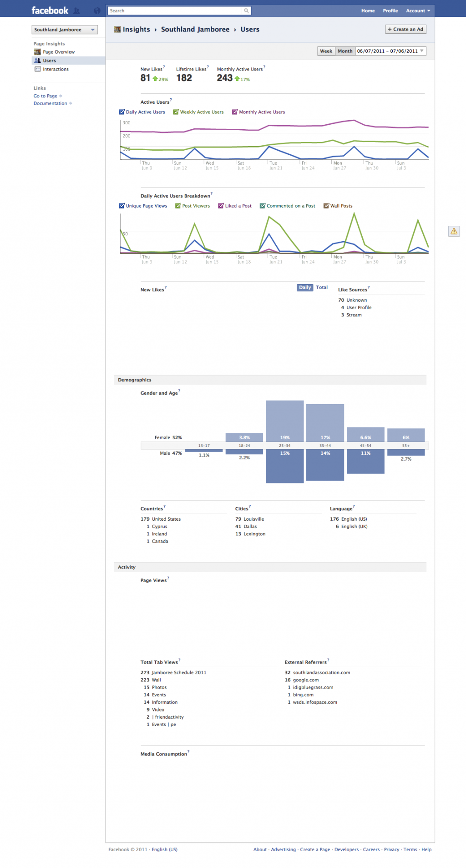Toggle Daily Active Users checkbox
Viewport: 466px width, 868px height.
pos(122,112)
